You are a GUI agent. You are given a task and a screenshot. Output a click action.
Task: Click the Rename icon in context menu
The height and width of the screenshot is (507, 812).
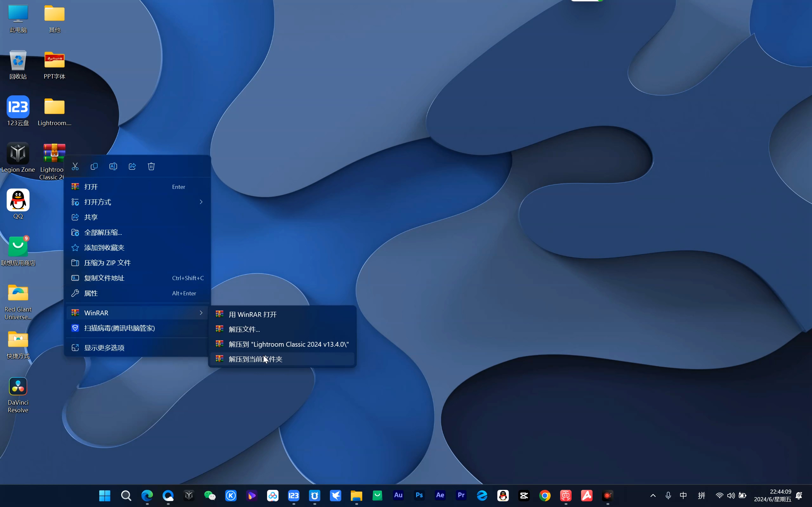coord(113,166)
